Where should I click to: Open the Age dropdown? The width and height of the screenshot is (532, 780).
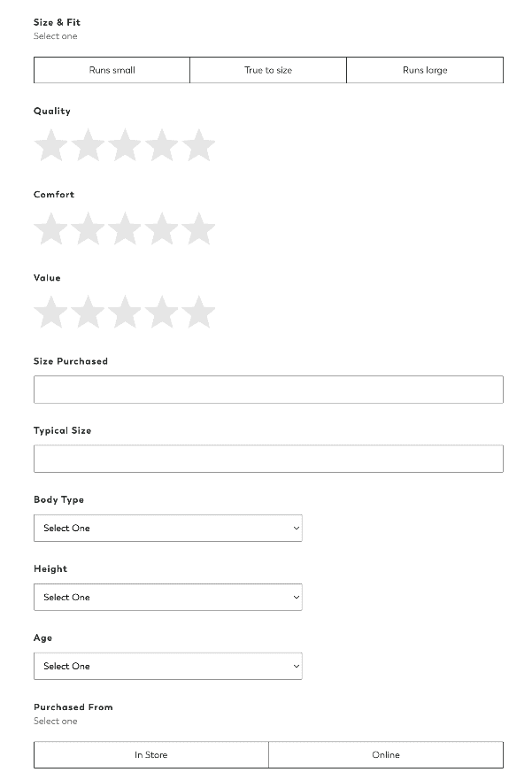[168, 666]
